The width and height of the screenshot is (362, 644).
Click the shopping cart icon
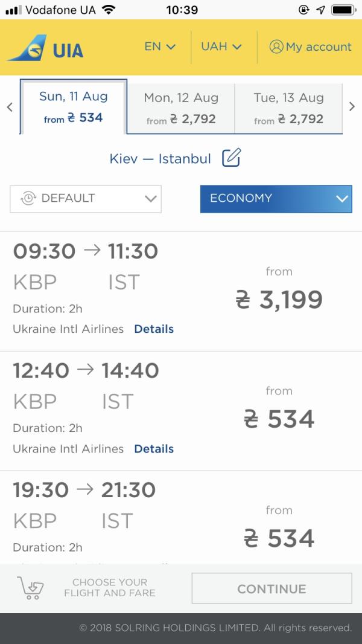pos(30,588)
